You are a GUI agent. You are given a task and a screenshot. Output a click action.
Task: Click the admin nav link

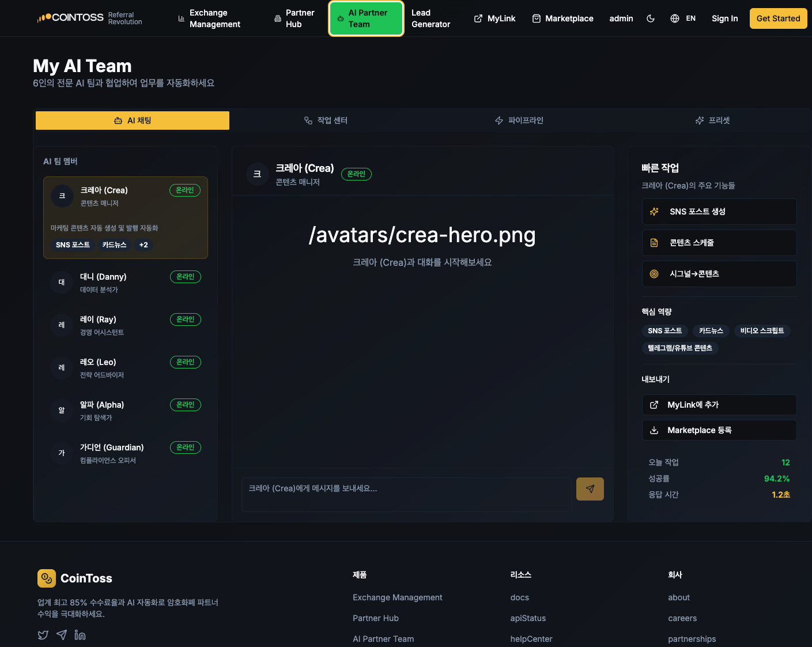[621, 18]
